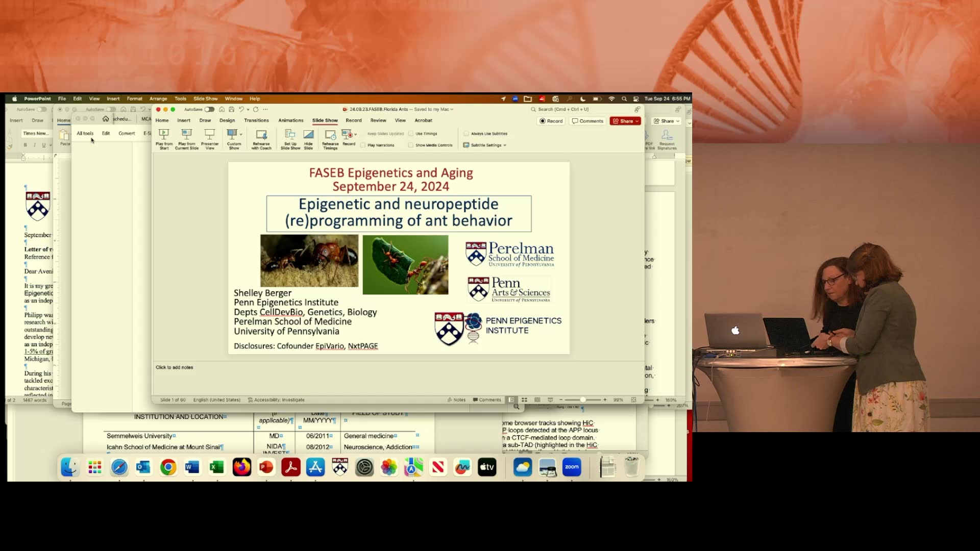The width and height of the screenshot is (980, 551).
Task: Enable the Use Timings checkbox
Action: [411, 134]
